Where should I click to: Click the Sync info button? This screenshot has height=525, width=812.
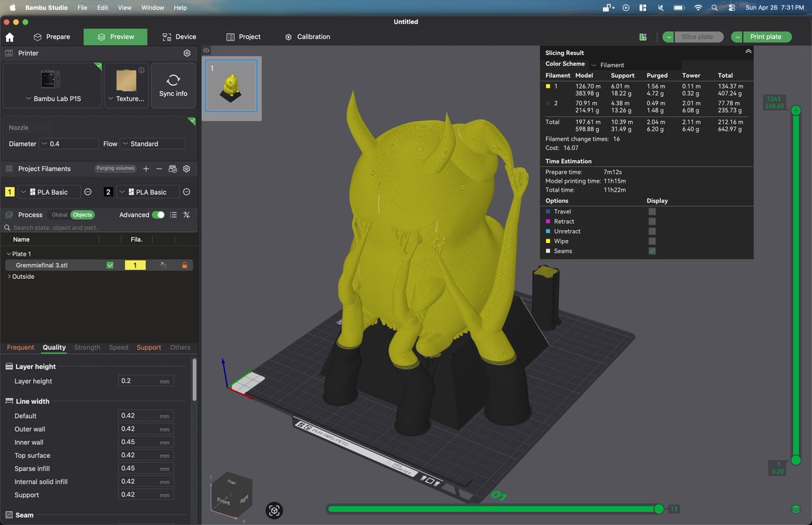pos(173,86)
